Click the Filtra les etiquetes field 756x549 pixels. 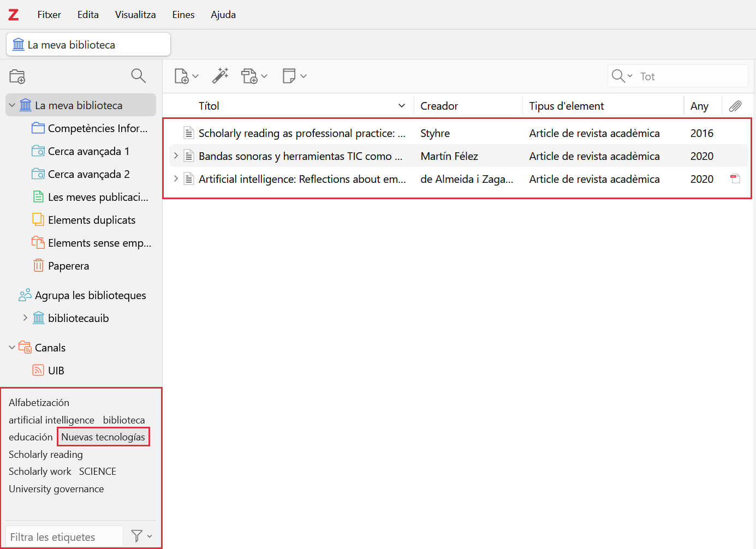coord(64,537)
